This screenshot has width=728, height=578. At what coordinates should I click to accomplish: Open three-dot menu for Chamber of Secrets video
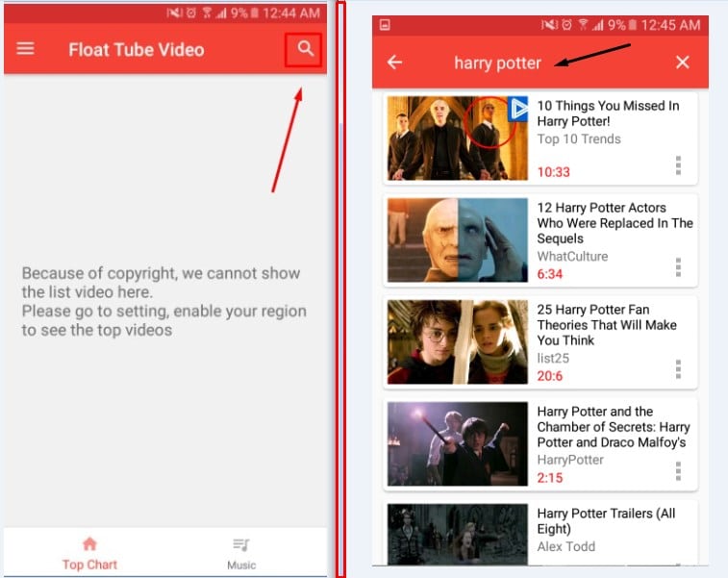[x=678, y=470]
